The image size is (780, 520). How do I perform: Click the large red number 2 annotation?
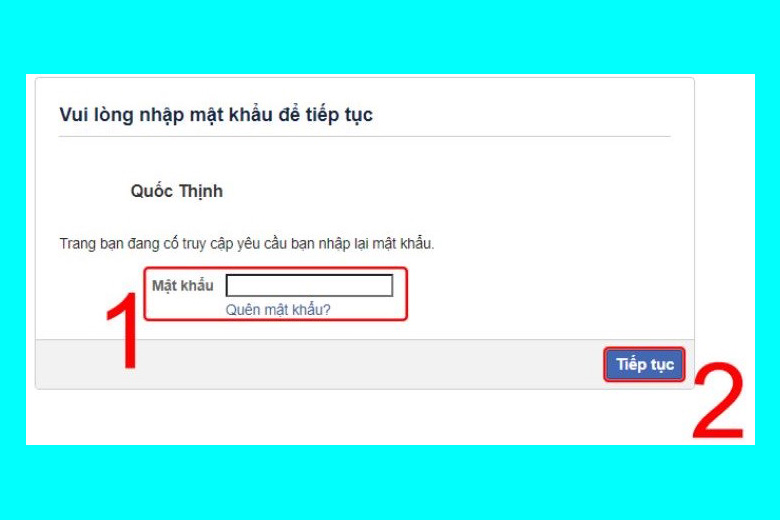(x=718, y=401)
